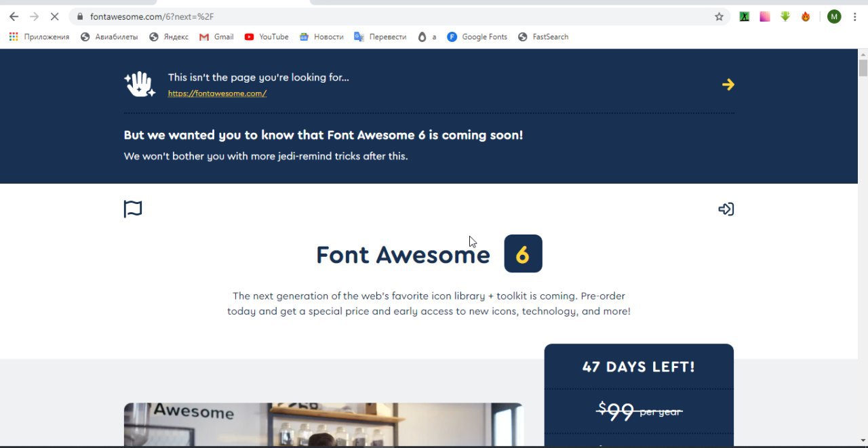Open Новости bookmark
Image resolution: width=868 pixels, height=448 pixels.
click(321, 37)
